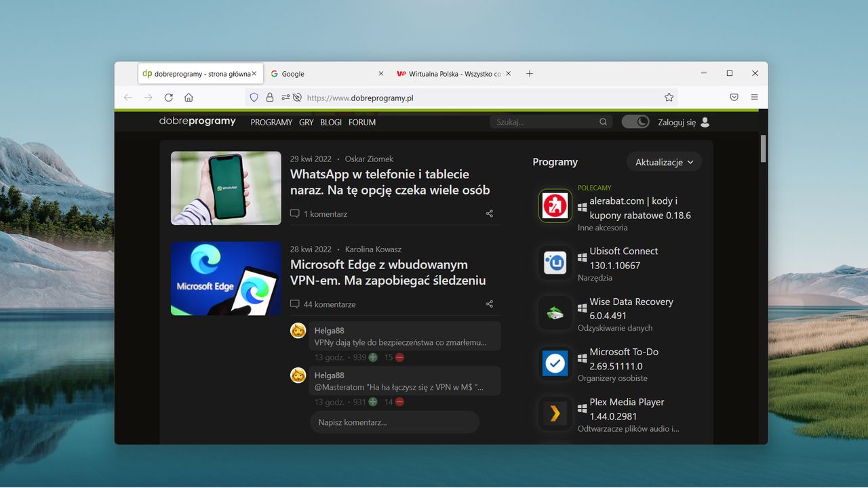Open the Firefox application menu

[x=754, y=98]
